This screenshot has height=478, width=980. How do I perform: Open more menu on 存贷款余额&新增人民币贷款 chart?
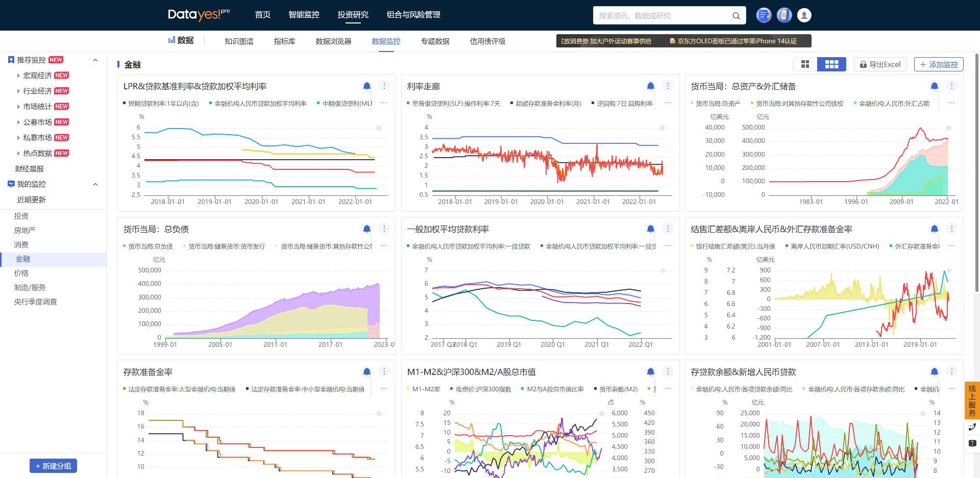click(x=951, y=371)
